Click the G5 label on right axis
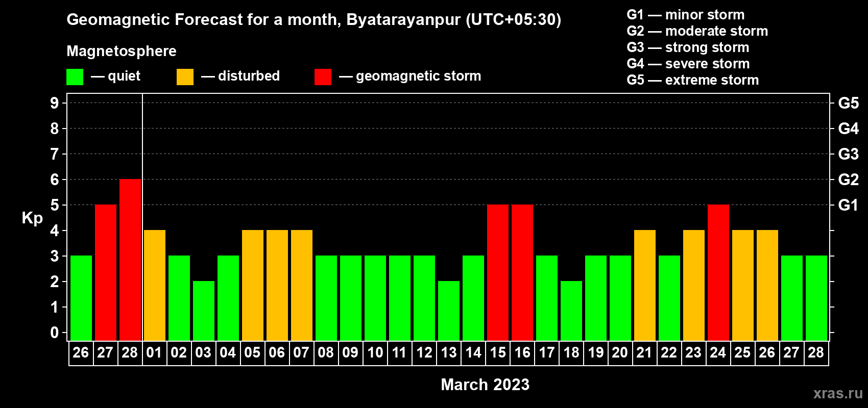Screen dimensions: 868x408 [x=849, y=103]
